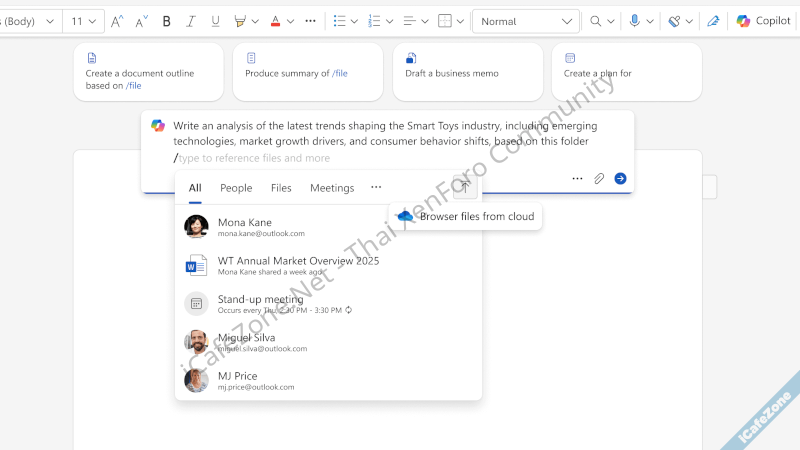Select Mona Kane from the list
Viewport: 800px width, 450px height.
click(x=329, y=227)
